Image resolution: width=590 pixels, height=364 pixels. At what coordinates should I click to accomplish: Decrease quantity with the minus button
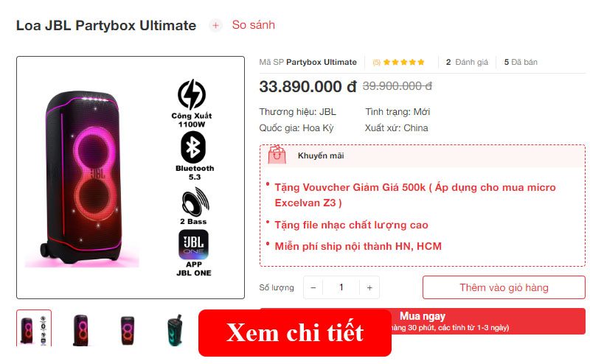(x=313, y=287)
